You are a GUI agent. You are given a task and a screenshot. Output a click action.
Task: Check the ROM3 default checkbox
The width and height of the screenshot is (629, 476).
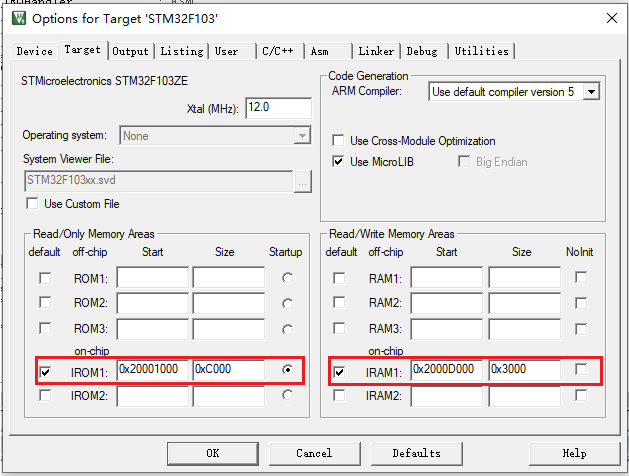click(45, 328)
